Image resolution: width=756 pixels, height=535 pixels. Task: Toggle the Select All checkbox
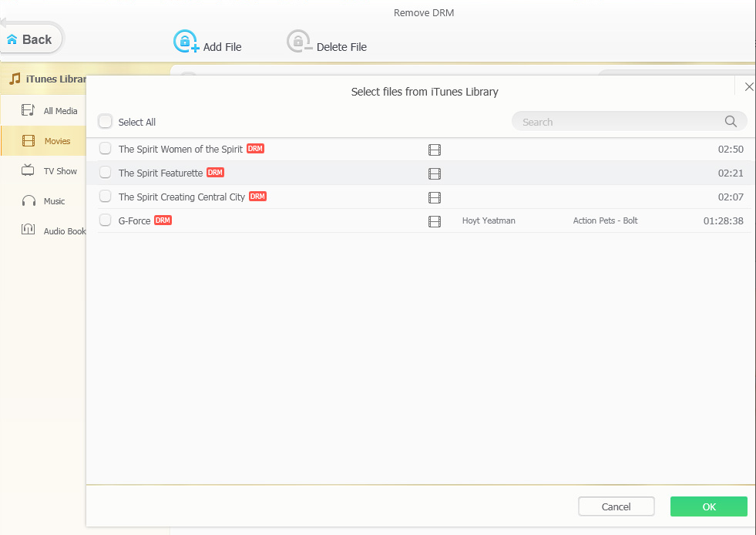point(106,122)
